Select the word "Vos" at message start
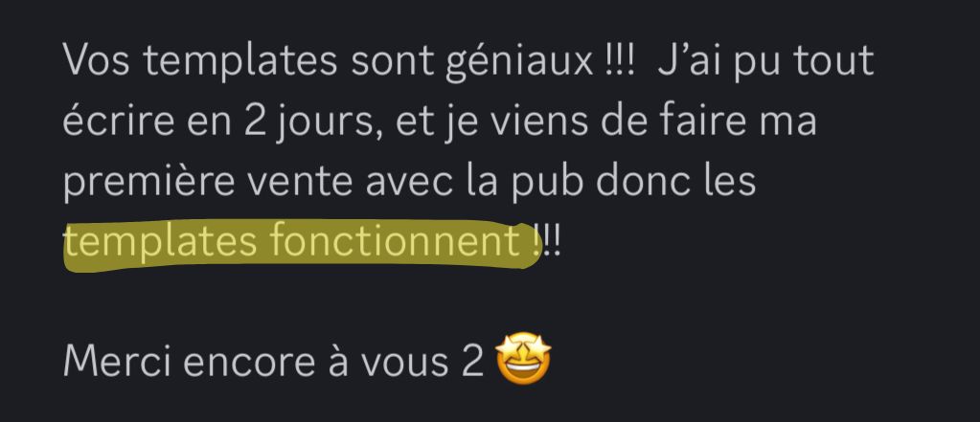Viewport: 980px width, 422px height. (x=97, y=60)
